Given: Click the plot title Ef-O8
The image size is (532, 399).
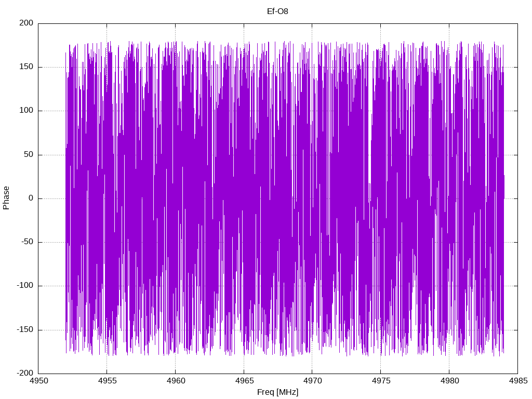Looking at the screenshot, I should click(x=277, y=11).
